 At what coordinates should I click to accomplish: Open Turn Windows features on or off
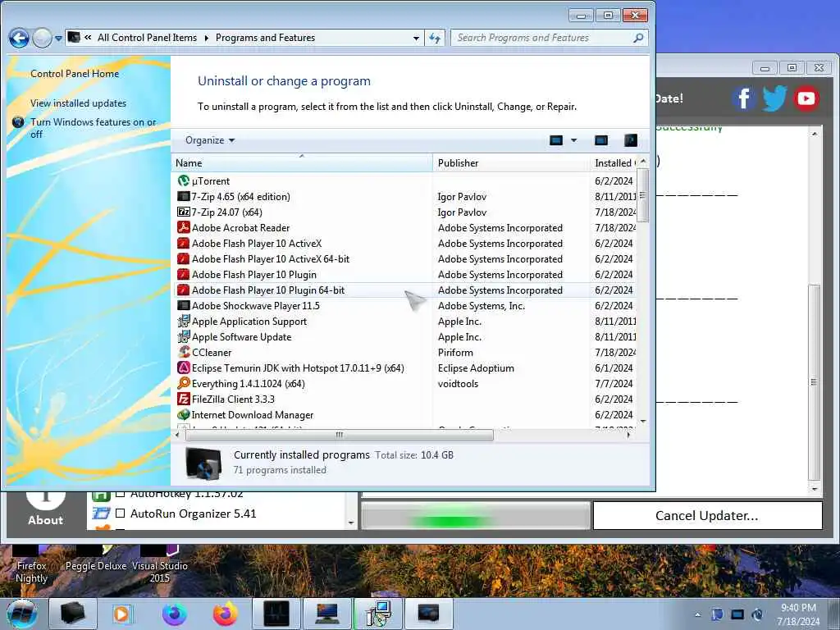click(93, 128)
